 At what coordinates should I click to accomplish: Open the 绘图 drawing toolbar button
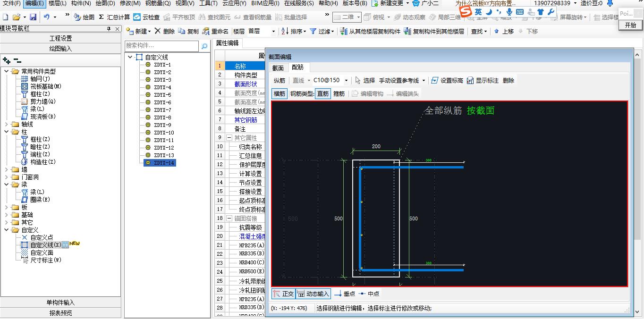85,17
